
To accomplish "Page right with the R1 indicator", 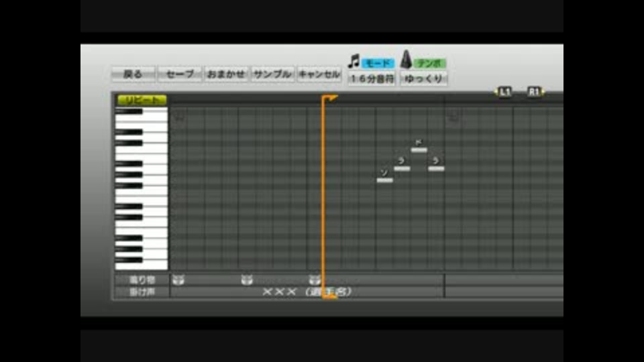I will [534, 92].
